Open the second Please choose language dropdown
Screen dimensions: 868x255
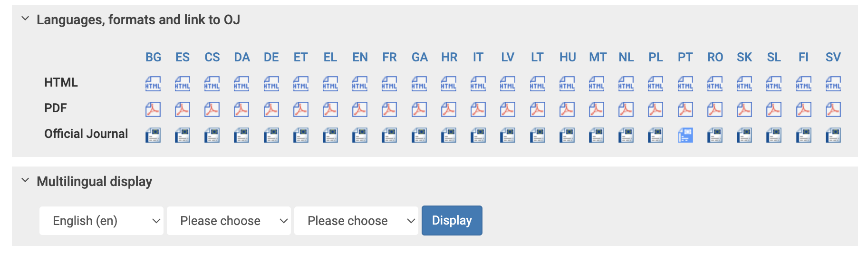pyautogui.click(x=229, y=221)
